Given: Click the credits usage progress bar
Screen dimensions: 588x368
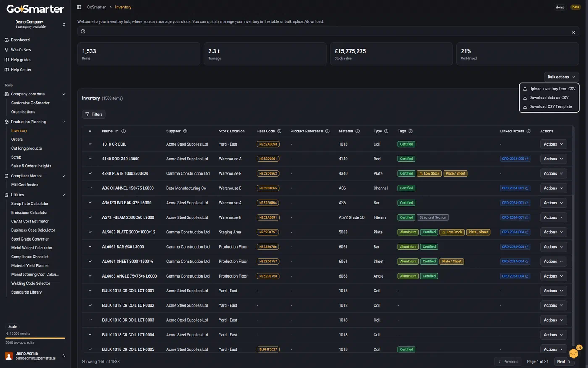Looking at the screenshot, I should [x=35, y=338].
